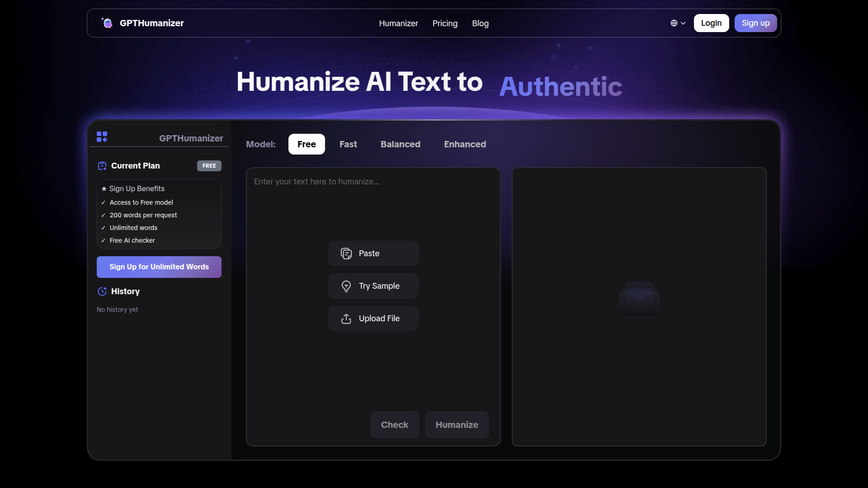Open the language globe dropdown
Image resolution: width=868 pixels, height=488 pixels.
(678, 23)
